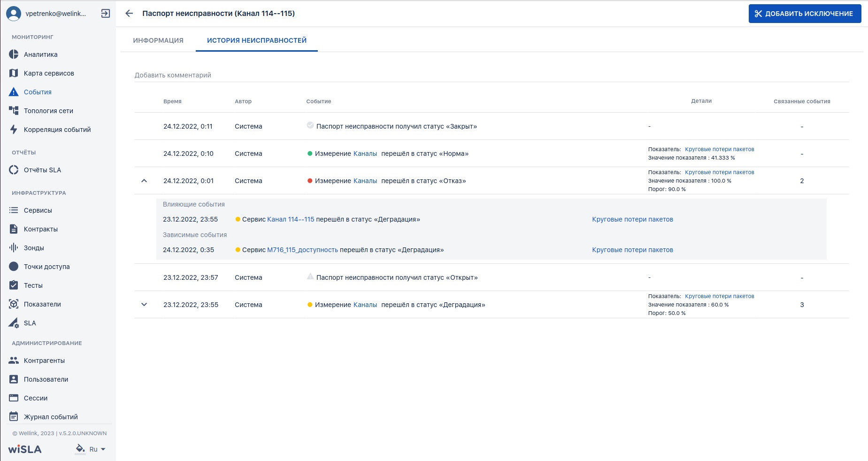The image size is (868, 461).
Task: Click the theme paint bucket icon
Action: tap(80, 449)
